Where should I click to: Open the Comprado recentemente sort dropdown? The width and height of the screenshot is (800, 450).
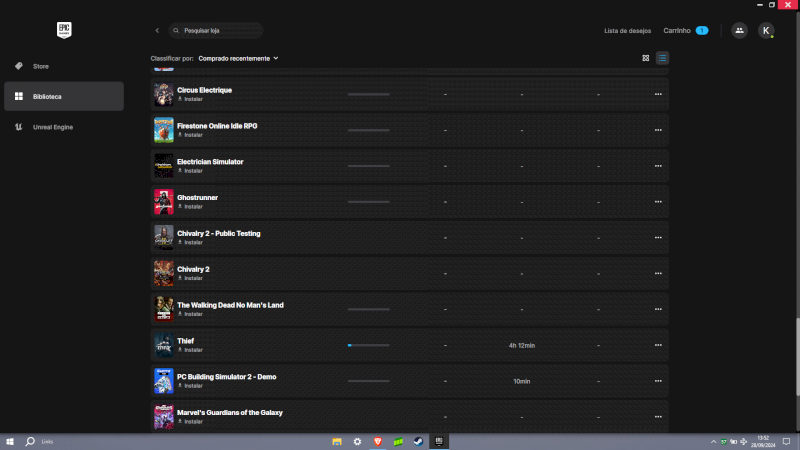tap(238, 58)
